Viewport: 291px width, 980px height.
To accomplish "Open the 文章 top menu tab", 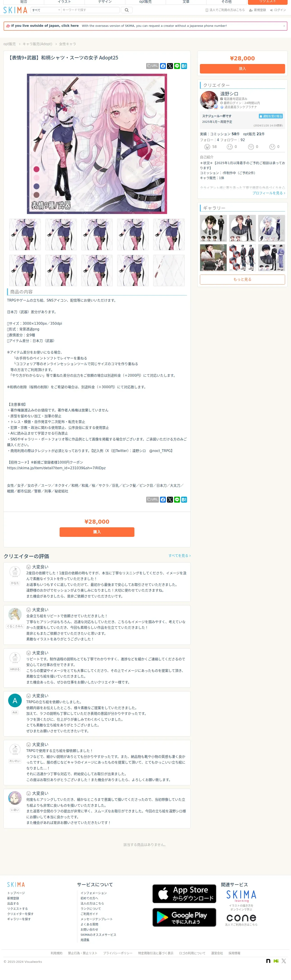I will coord(186,2).
